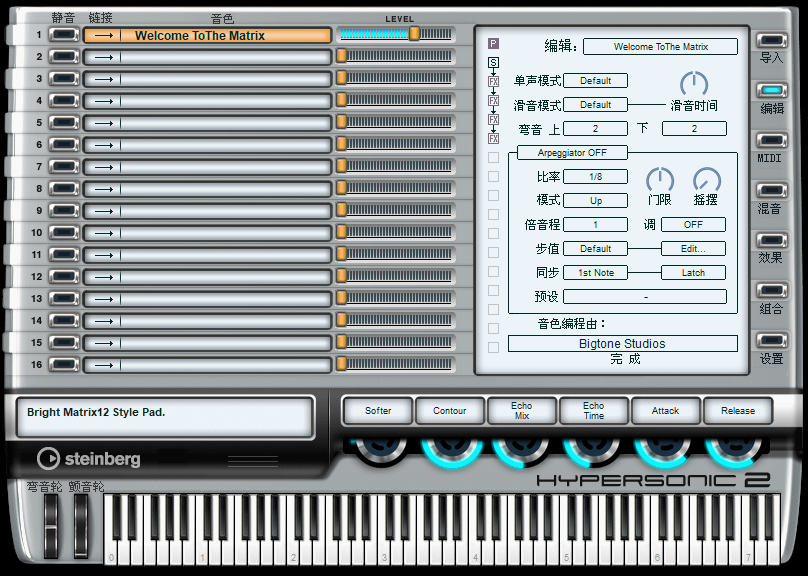Switch to the 编辑 edit page
The height and width of the screenshot is (576, 808).
point(771,91)
